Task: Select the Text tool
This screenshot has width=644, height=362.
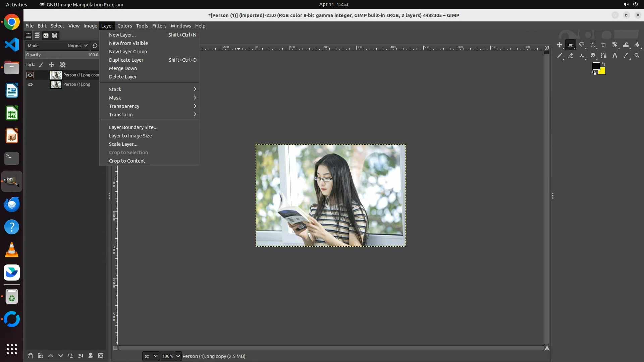Action: click(615, 56)
